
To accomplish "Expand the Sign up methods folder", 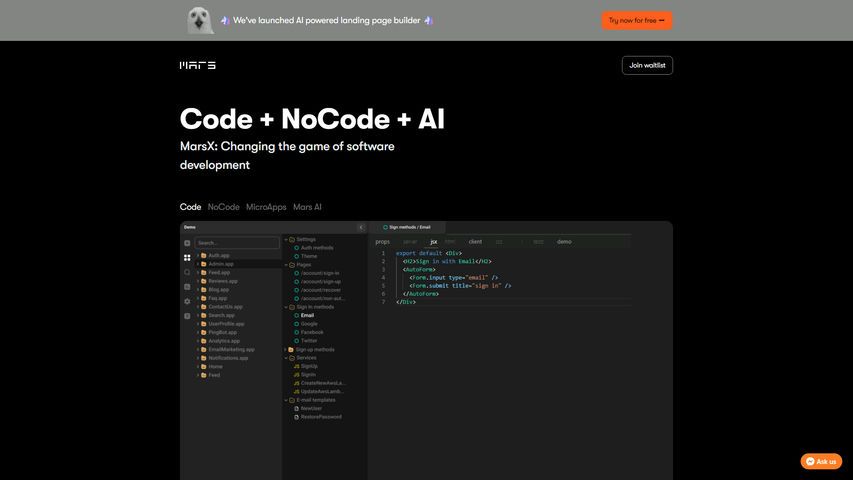I will 286,349.
